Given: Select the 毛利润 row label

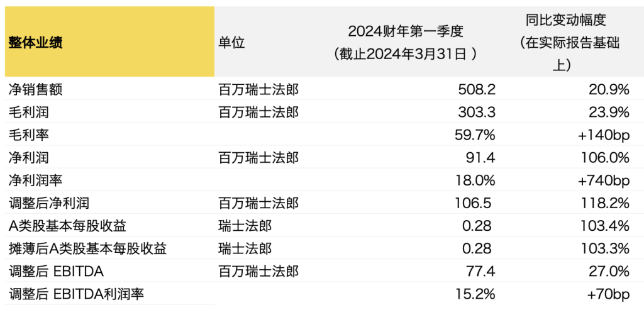Looking at the screenshot, I should [27, 112].
